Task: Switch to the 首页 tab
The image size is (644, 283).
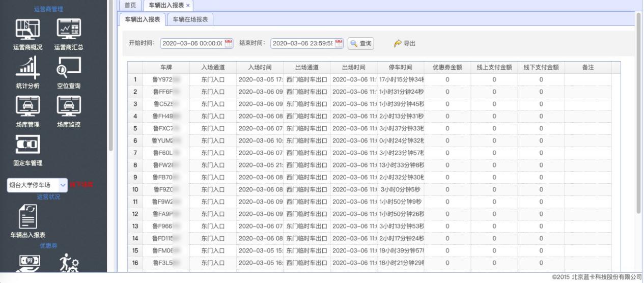Action: 130,5
